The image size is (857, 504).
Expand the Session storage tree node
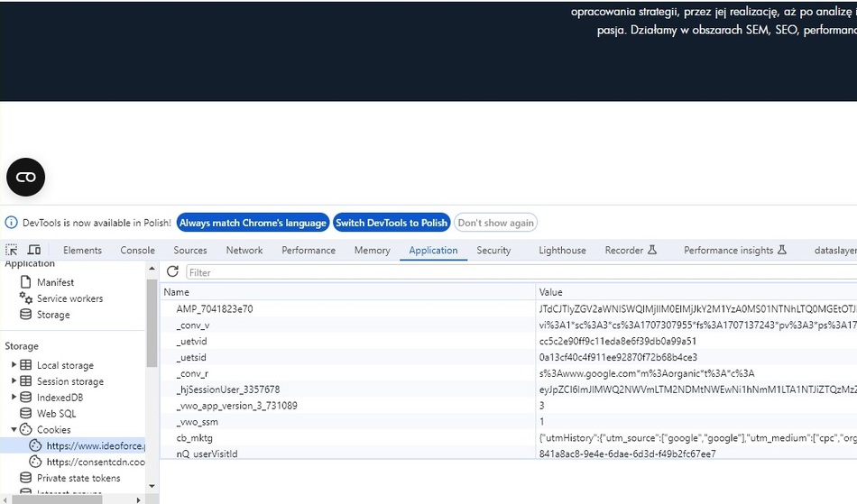[x=14, y=381]
